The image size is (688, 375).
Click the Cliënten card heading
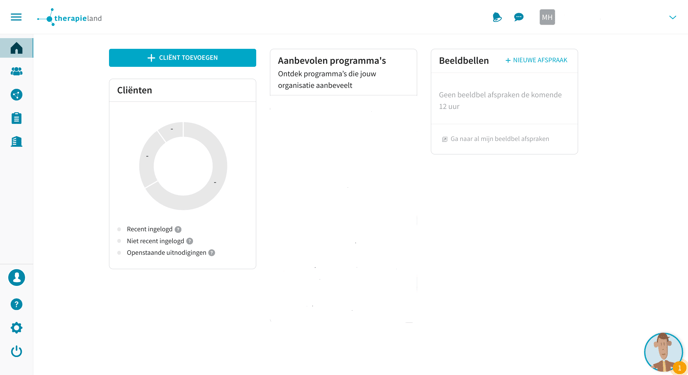pyautogui.click(x=134, y=90)
